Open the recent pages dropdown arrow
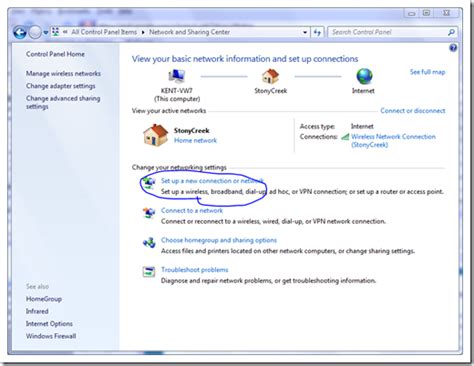 46,33
